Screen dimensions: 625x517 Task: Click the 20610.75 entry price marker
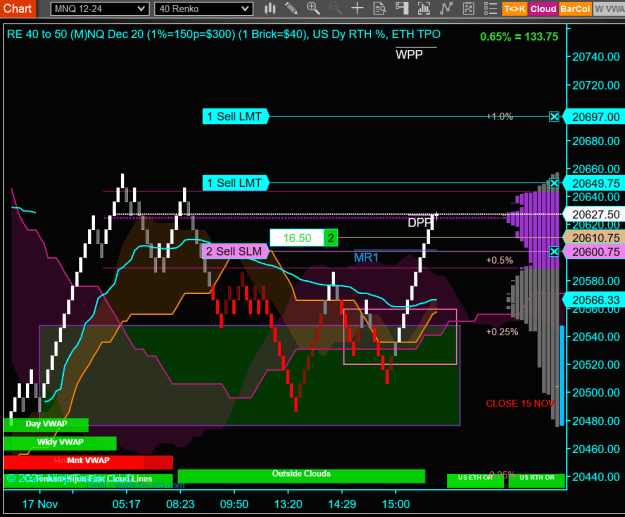595,238
